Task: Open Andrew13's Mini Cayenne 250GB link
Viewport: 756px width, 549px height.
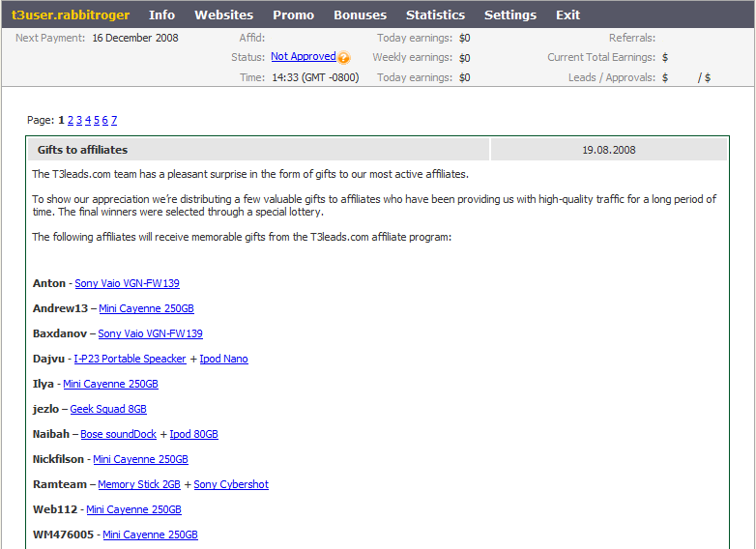Action: 146,308
